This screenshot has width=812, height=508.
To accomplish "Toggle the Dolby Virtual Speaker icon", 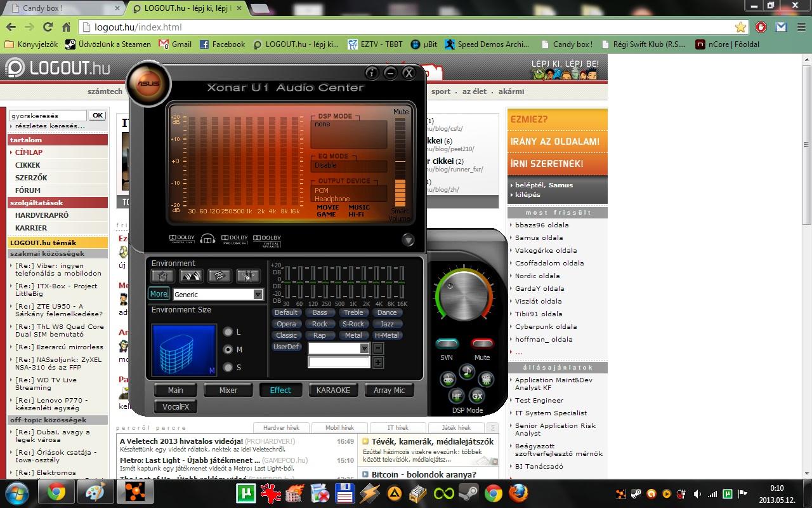I will click(x=267, y=240).
